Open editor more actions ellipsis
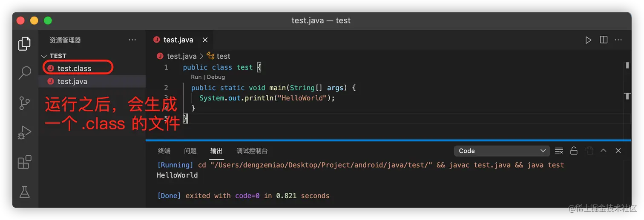 (x=618, y=40)
